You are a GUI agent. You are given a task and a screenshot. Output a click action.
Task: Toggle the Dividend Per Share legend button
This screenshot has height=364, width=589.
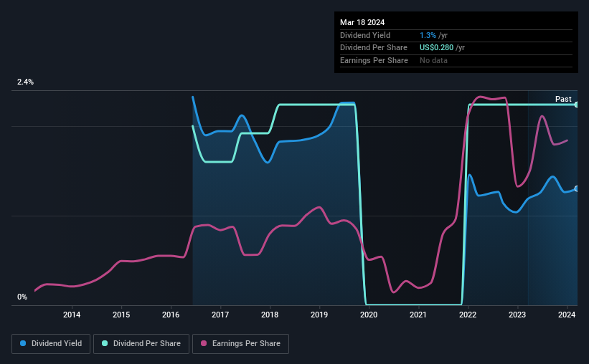pyautogui.click(x=141, y=344)
